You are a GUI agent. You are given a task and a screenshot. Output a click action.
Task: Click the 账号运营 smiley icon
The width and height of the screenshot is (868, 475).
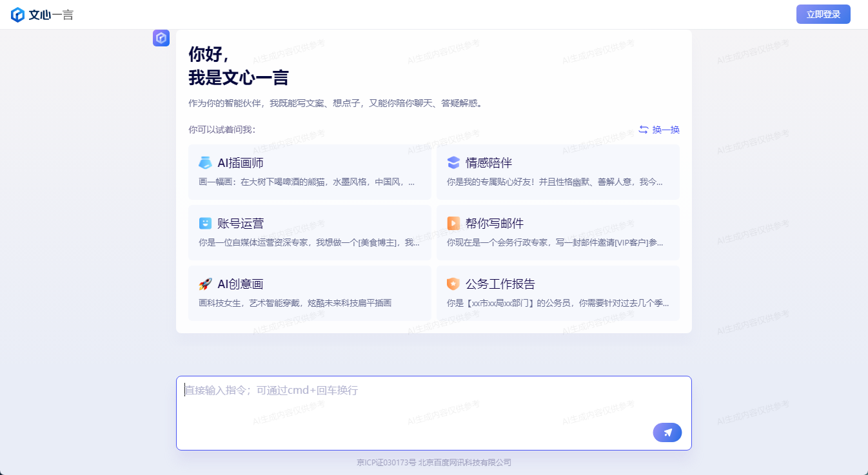[x=205, y=224]
